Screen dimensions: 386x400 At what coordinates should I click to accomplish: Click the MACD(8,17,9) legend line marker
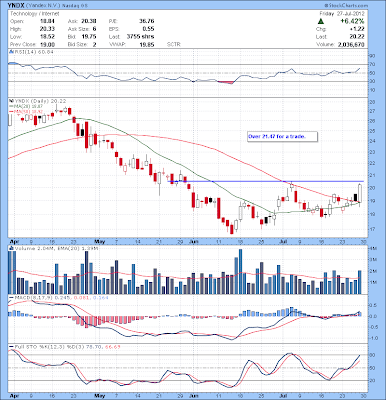point(11,297)
